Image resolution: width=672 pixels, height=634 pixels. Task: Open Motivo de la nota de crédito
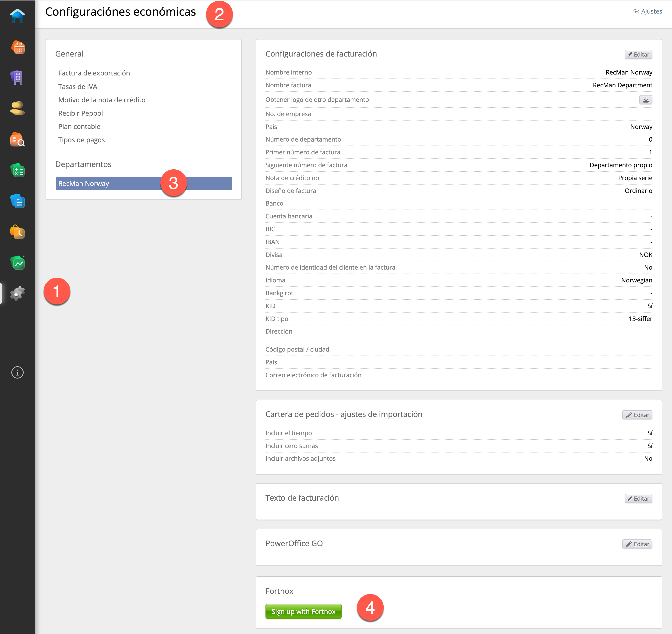101,100
